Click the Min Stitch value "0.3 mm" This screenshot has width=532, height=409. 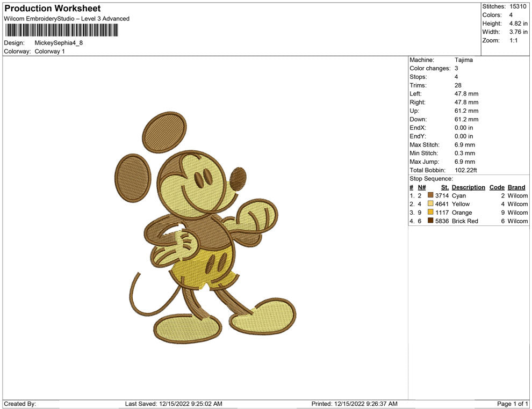click(465, 153)
